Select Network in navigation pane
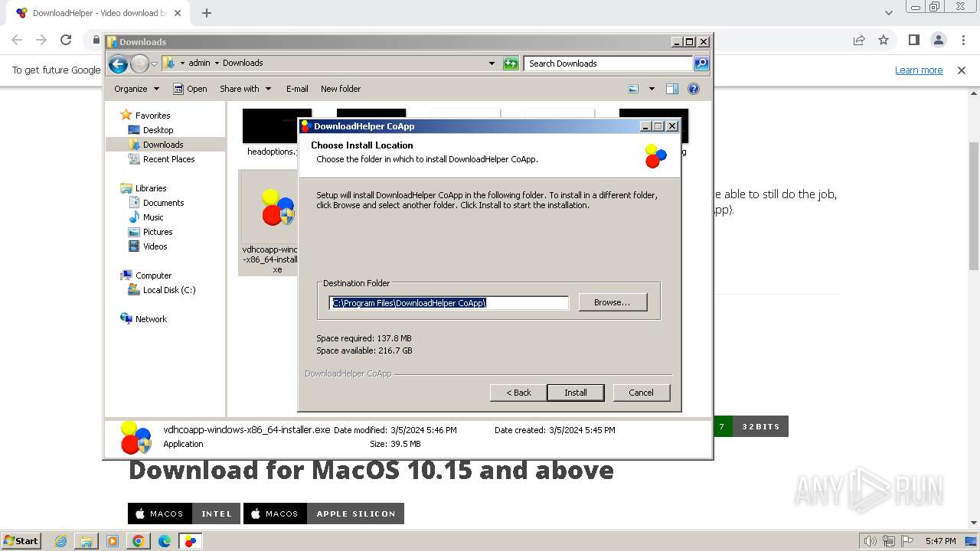The image size is (980, 551). 151,319
